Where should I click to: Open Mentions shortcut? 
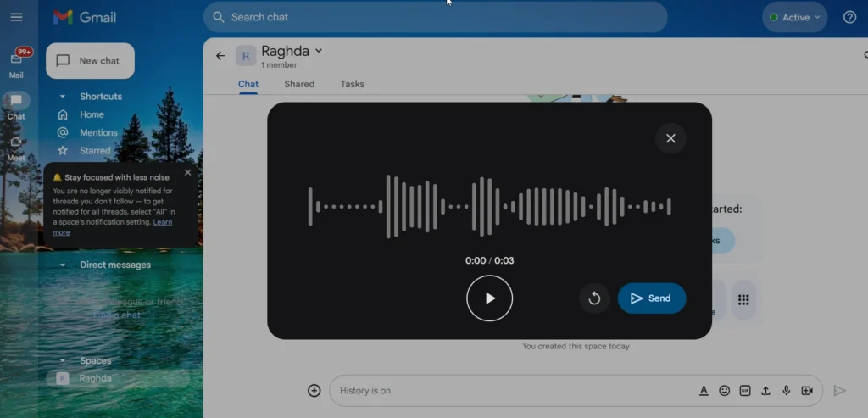coord(98,132)
